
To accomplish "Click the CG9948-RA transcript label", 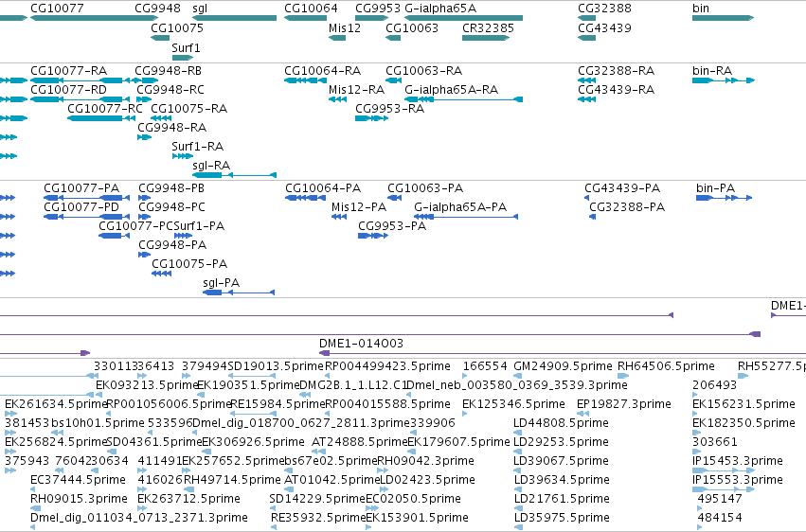I will (172, 128).
